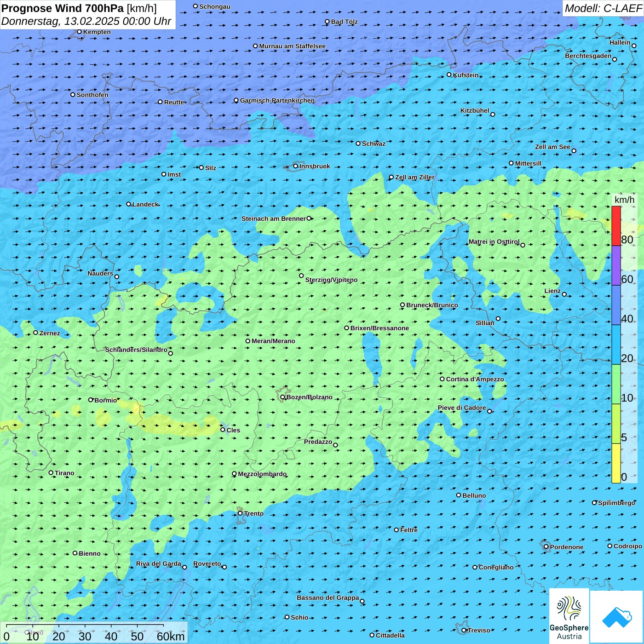Click the GeoSphere Austria logo
This screenshot has width=644, height=644.
(569, 616)
